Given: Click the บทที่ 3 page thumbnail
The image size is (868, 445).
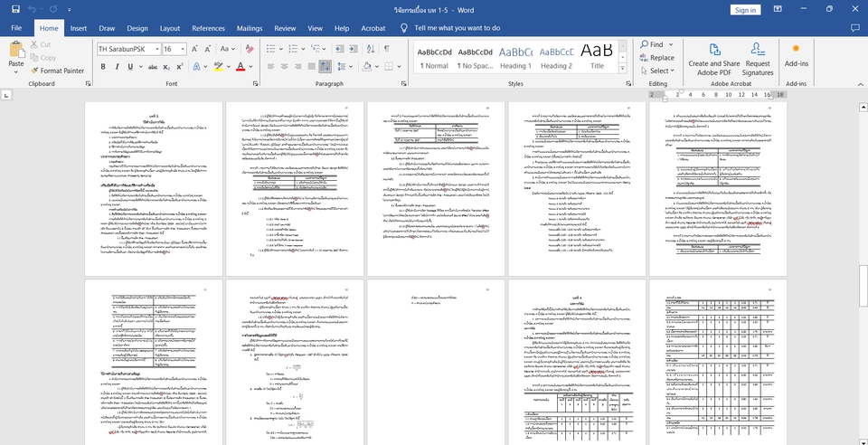Looking at the screenshot, I should point(154,189).
